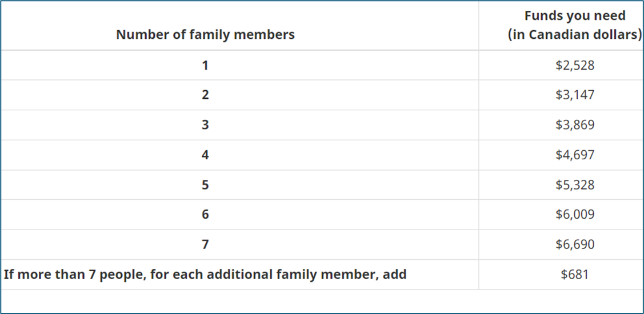Click the $3,147 funds amount
Screen dimensions: 644x314
tap(575, 95)
